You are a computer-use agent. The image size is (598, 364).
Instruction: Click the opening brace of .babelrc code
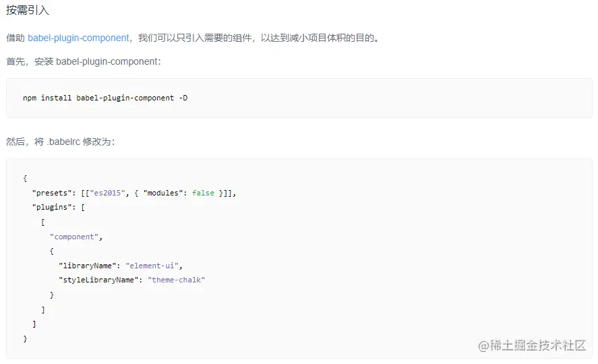[25, 178]
